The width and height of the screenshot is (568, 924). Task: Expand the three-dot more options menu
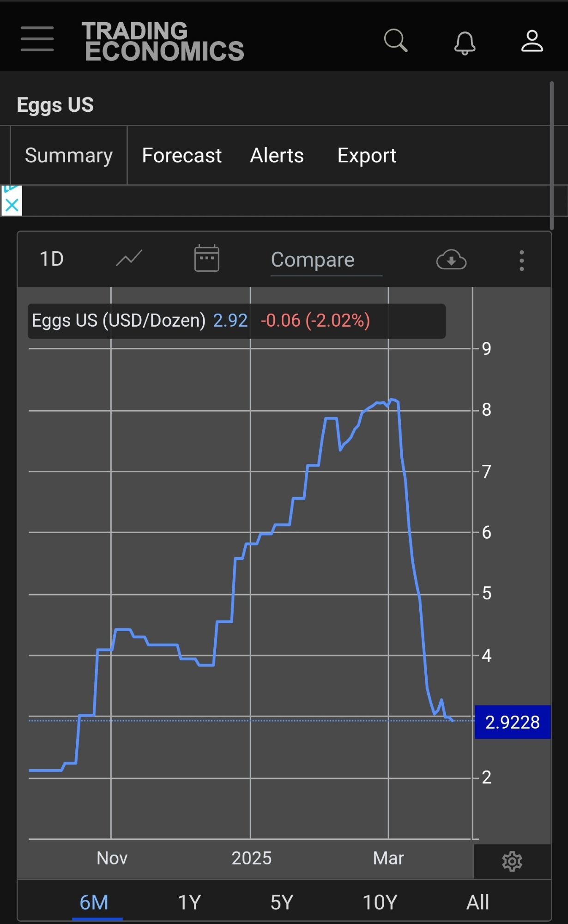click(521, 261)
